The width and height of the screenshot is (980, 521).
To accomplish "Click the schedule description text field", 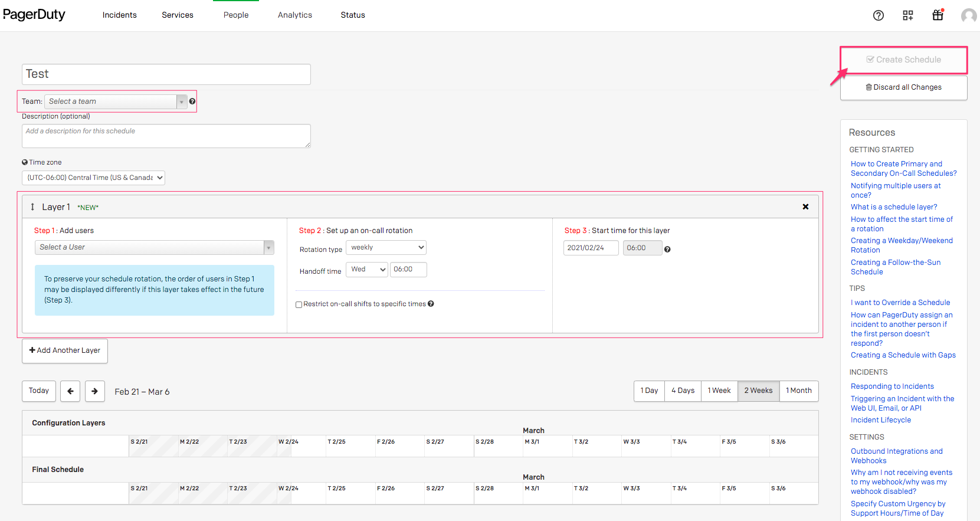I will click(166, 136).
